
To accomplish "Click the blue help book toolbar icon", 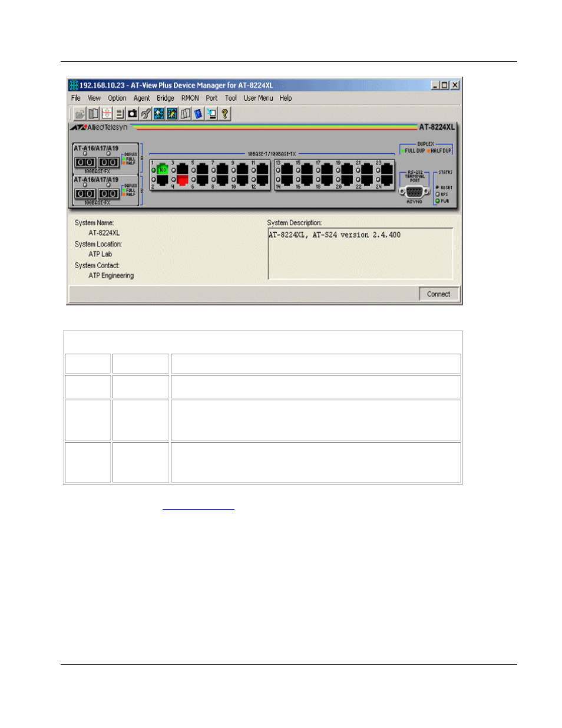I will [x=198, y=114].
